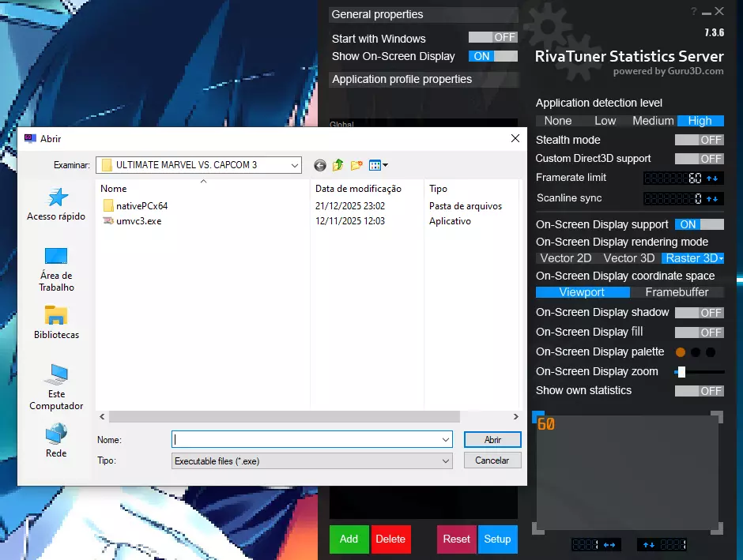Click the OSD preview bottom-left corner marker
743x560 pixels.
tap(538, 528)
